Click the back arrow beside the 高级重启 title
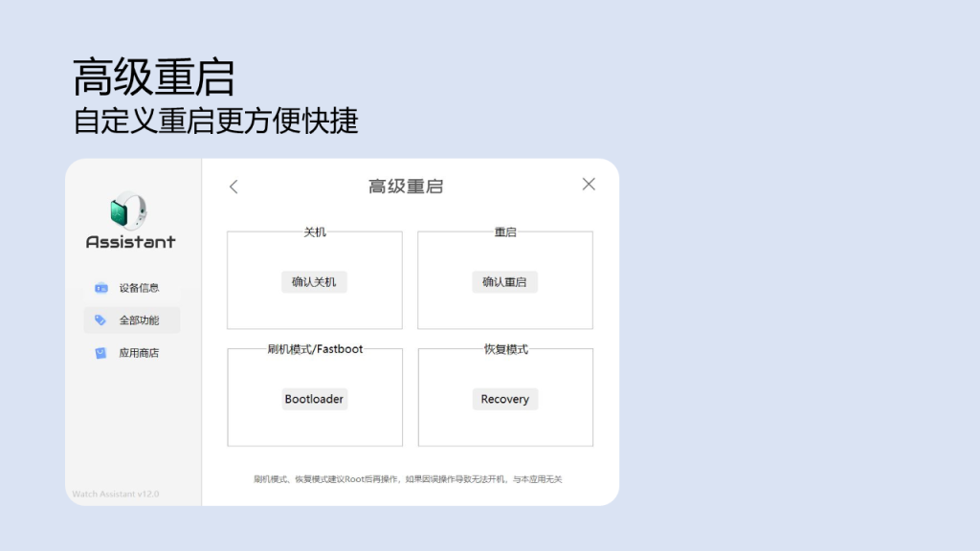The height and width of the screenshot is (551, 980). click(234, 187)
